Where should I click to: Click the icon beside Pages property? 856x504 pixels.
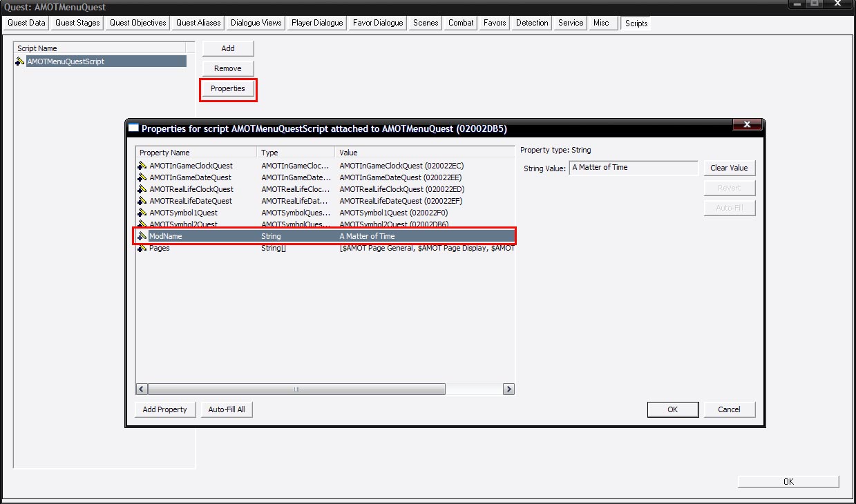coord(142,248)
